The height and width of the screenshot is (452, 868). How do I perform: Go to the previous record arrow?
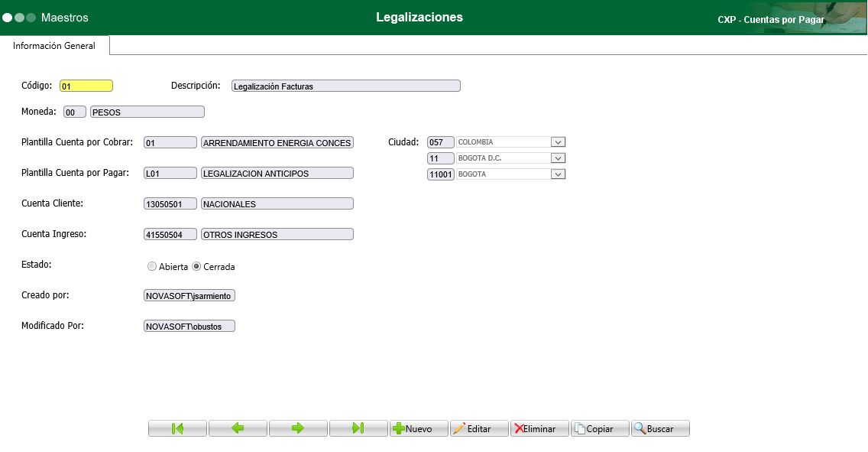[238, 428]
